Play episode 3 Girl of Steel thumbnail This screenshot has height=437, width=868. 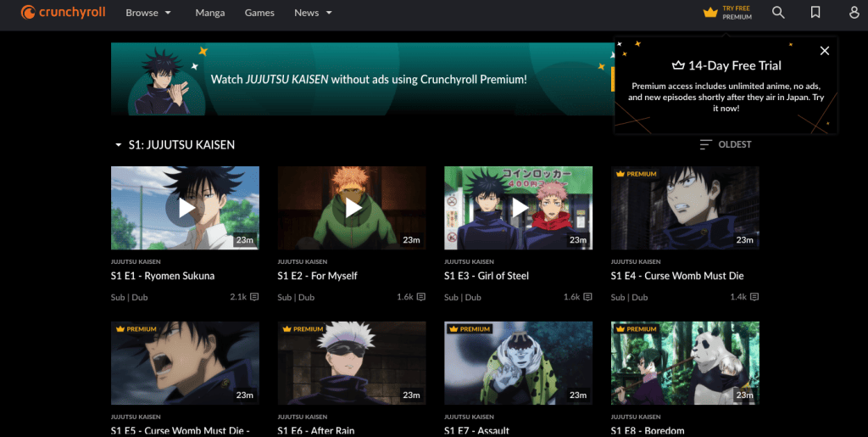(518, 208)
